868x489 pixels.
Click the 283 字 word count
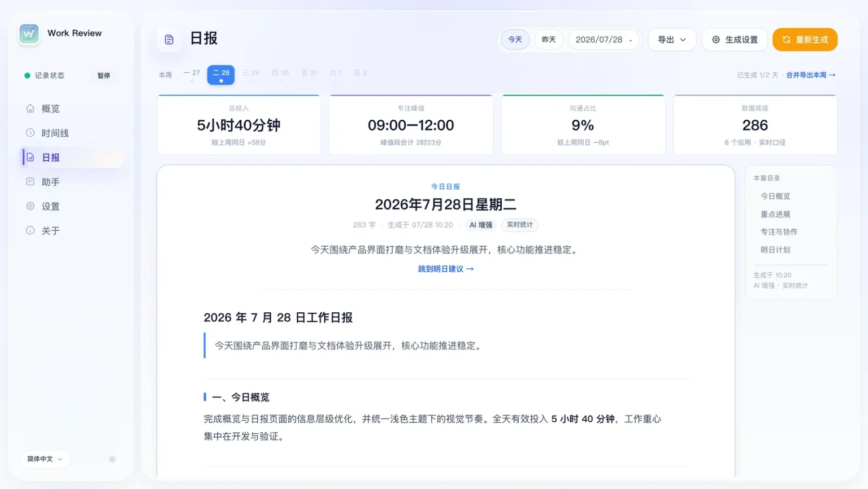click(364, 225)
